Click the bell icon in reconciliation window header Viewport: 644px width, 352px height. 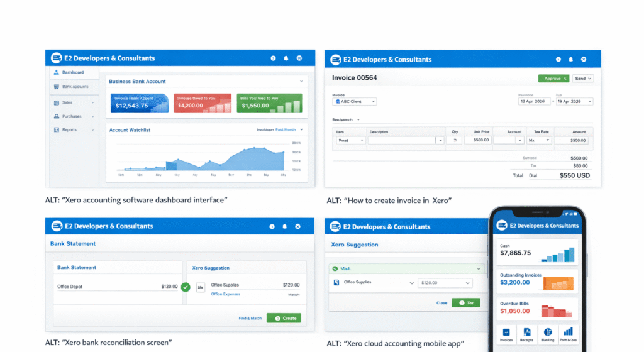[285, 226]
